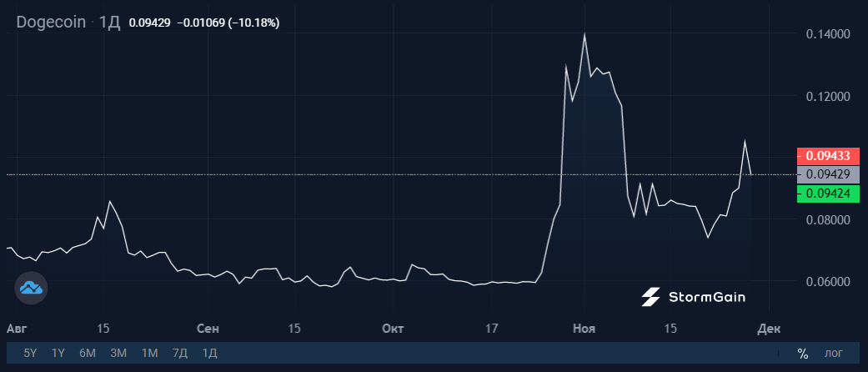Click the Dogecoin symbol title
868x372 pixels.
(x=52, y=23)
